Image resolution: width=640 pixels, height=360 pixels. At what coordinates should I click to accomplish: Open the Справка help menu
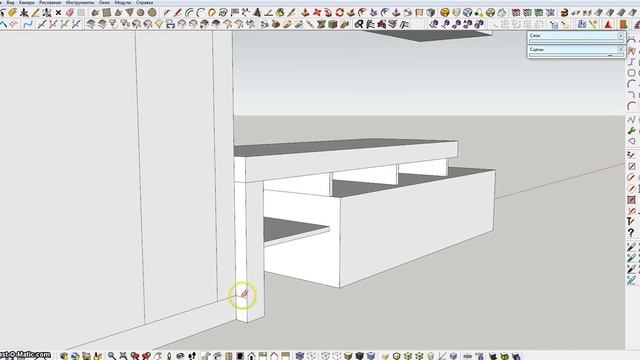click(x=144, y=2)
